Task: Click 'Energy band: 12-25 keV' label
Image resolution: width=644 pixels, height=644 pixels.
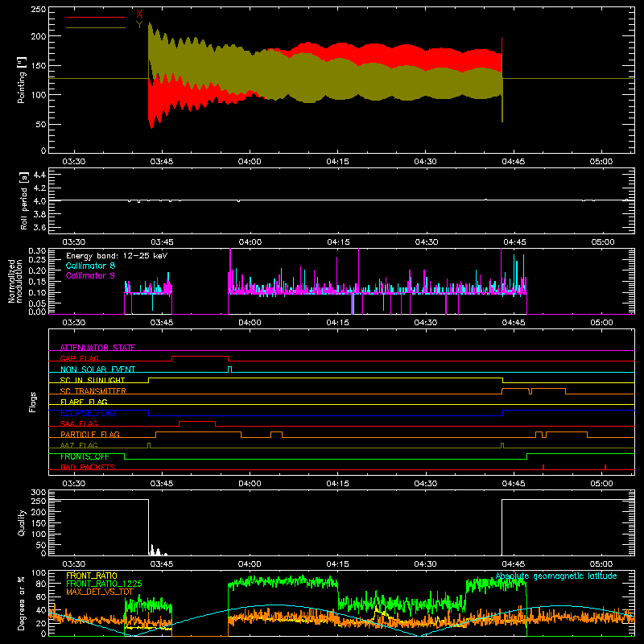Action: tap(117, 256)
